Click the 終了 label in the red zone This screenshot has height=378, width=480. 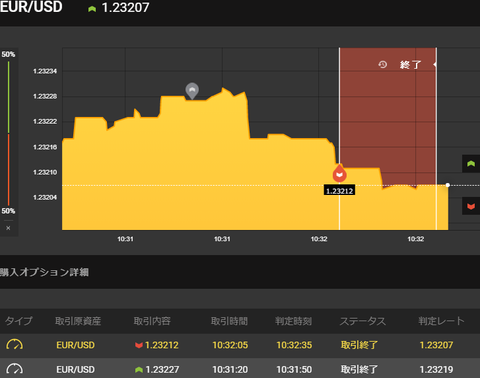[411, 65]
